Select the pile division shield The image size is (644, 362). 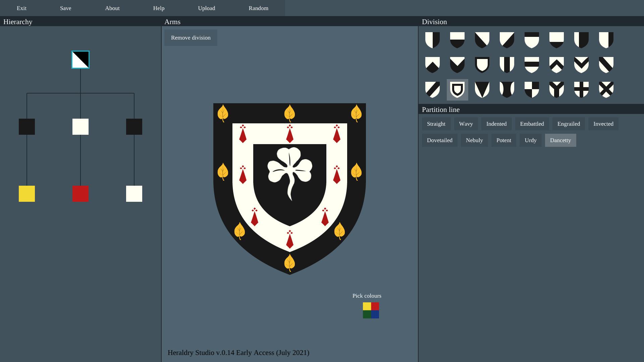482,89
